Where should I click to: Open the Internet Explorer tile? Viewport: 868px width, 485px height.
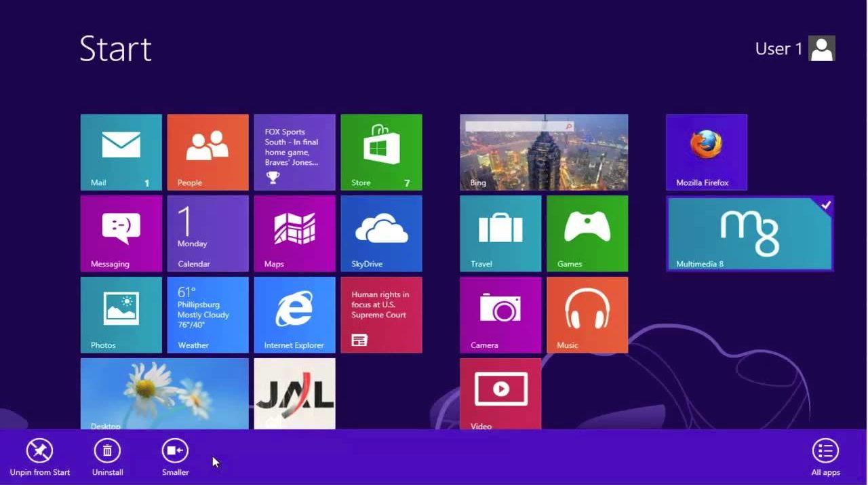pos(294,315)
